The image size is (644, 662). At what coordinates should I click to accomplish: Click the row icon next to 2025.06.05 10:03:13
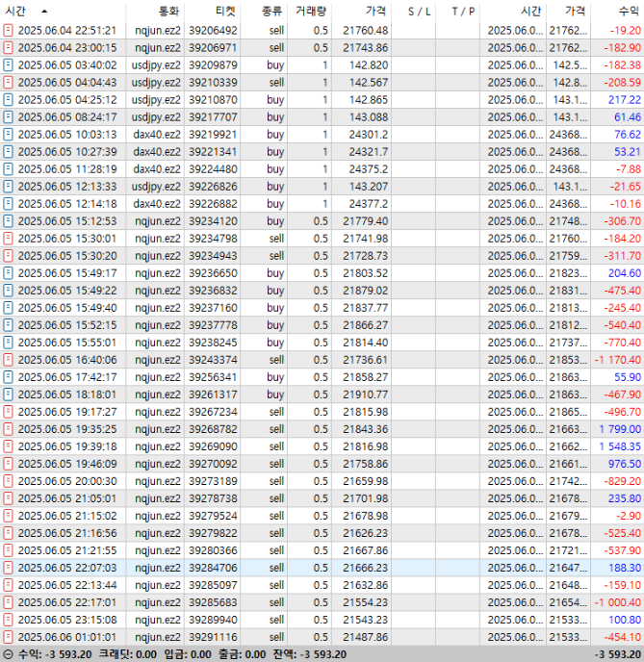point(8,135)
